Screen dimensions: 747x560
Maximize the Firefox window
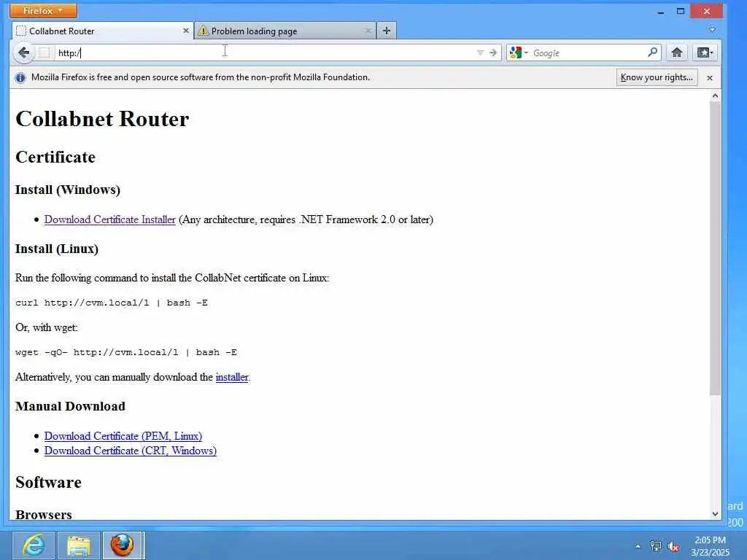click(x=681, y=11)
